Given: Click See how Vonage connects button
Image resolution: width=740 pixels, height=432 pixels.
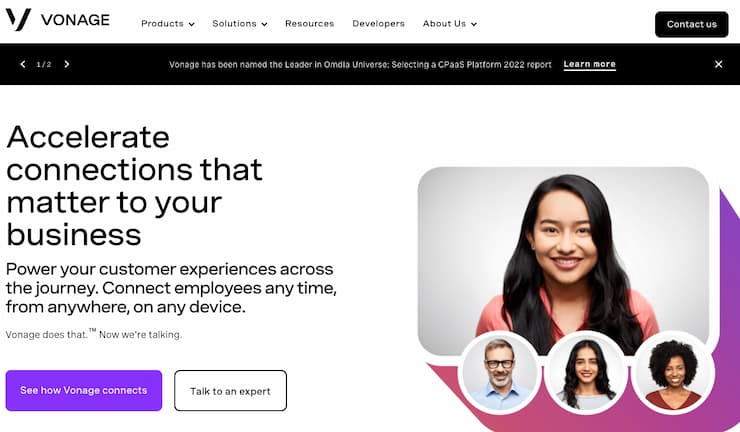Looking at the screenshot, I should tap(84, 390).
